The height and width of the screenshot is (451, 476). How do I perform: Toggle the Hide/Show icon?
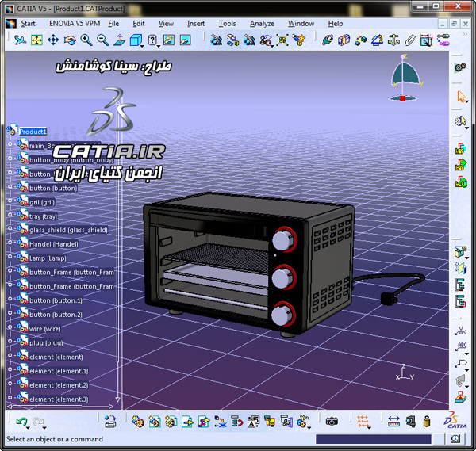169,40
